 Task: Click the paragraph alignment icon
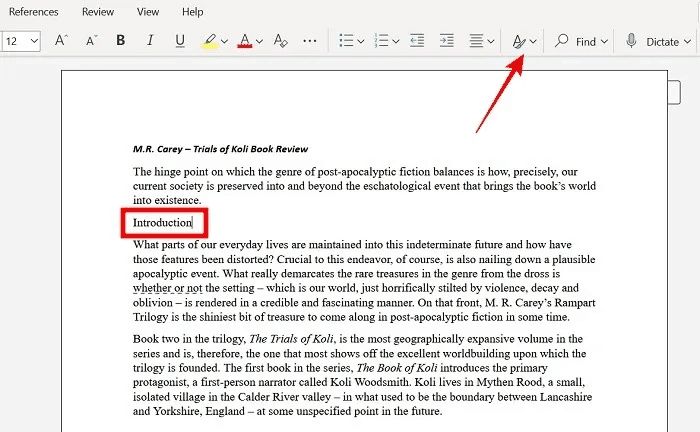click(x=476, y=41)
